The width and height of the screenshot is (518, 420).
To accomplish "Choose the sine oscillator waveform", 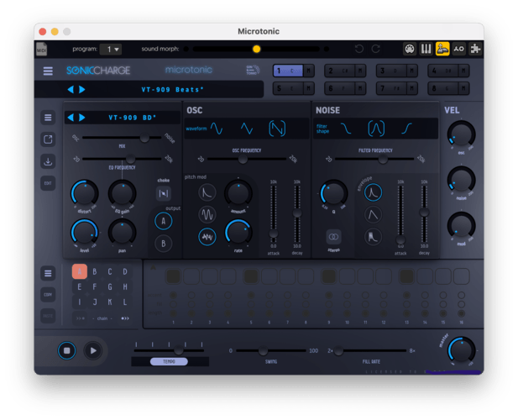I will coord(217,129).
